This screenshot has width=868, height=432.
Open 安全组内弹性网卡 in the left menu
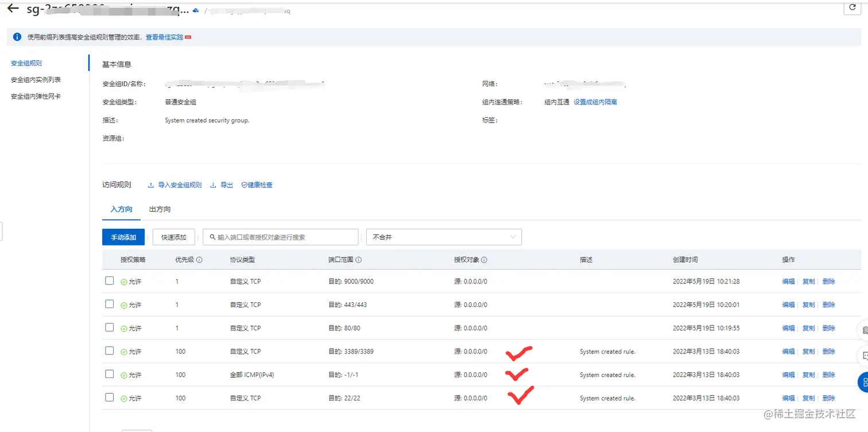pyautogui.click(x=36, y=96)
